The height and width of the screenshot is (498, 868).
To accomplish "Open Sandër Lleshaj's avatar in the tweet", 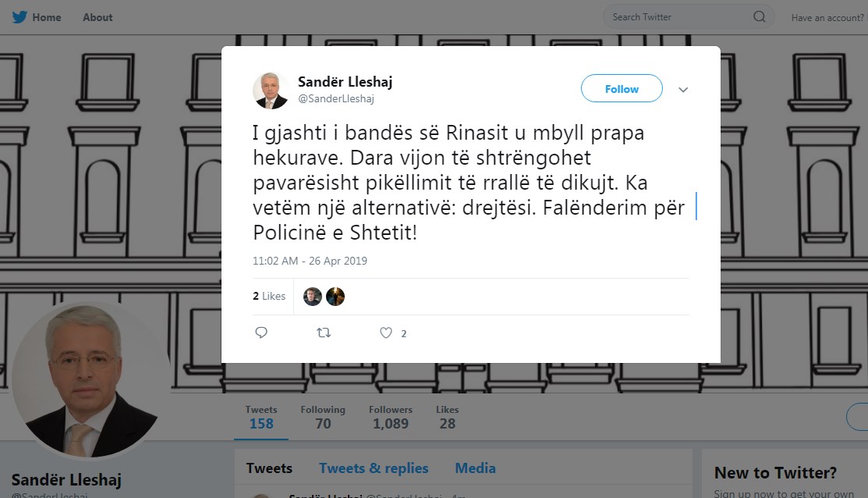I will [271, 91].
